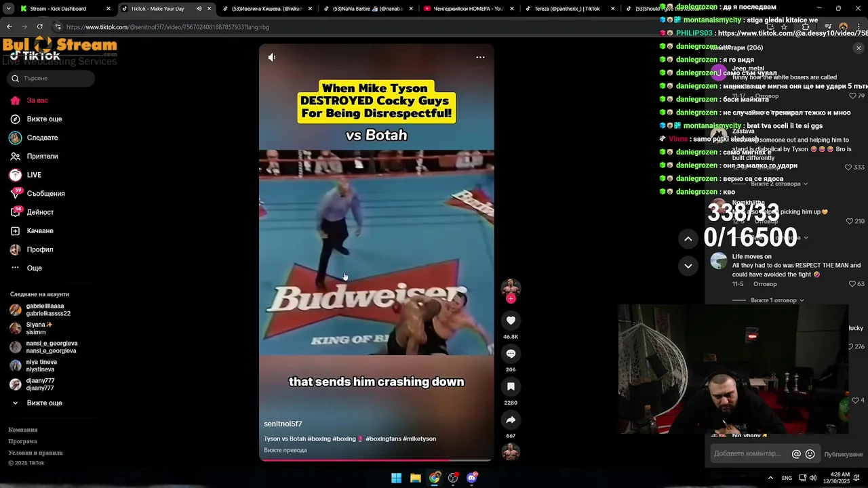Screen dimensions: 868x488
Task: Insert a mention with the @ icon
Action: [796, 454]
